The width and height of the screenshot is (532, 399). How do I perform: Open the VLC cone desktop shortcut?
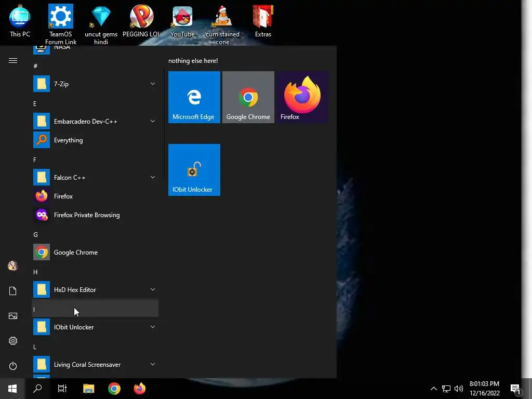point(222,24)
